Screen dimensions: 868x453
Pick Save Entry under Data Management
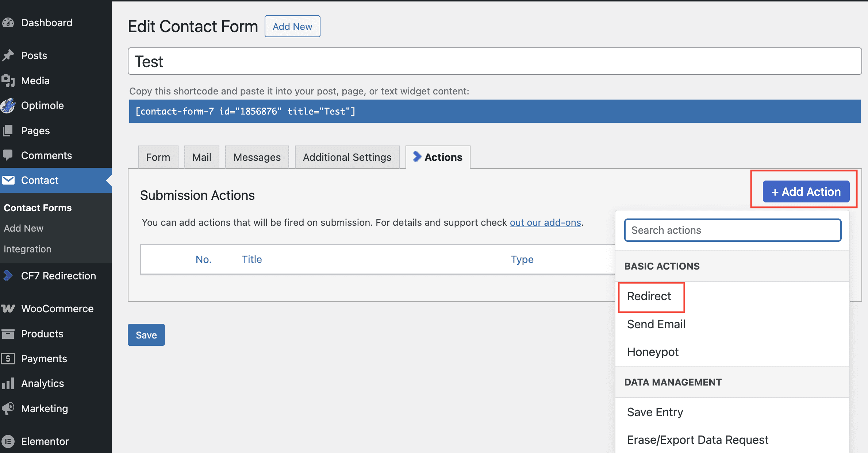coord(655,412)
